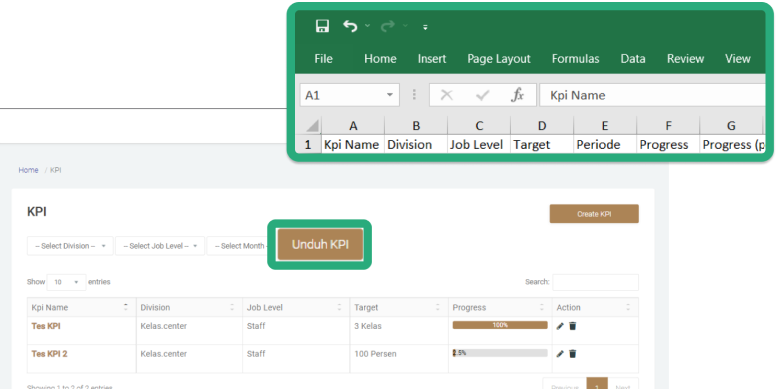Open the Formulas ribbon tab
Viewport: 776px width, 389px height.
575,59
